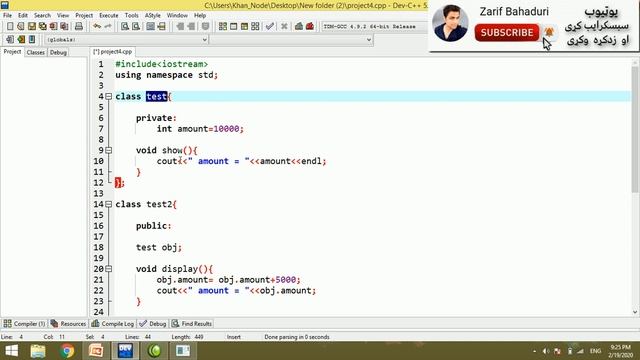
Task: Click the red delete profiling information icon
Action: (x=310, y=27)
